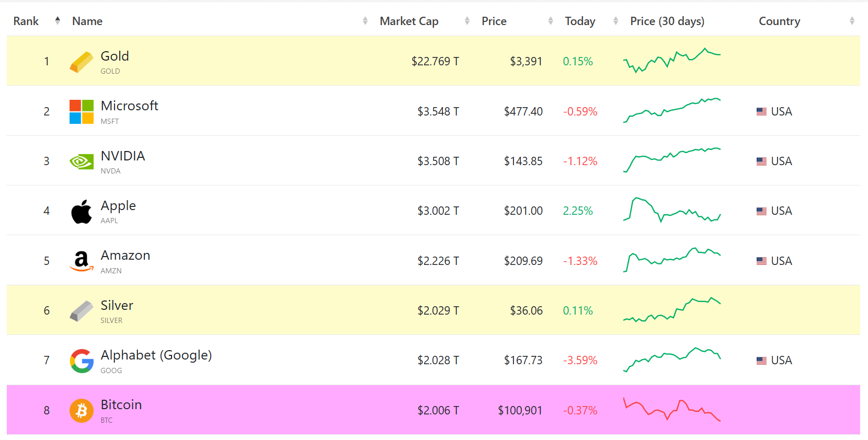868x440 pixels.
Task: Click Gold price $3,391
Action: [x=526, y=62]
